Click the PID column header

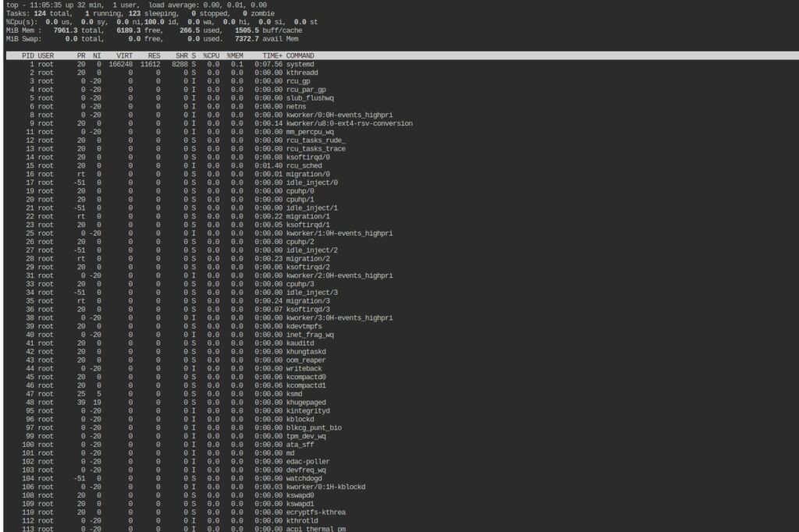click(x=27, y=55)
